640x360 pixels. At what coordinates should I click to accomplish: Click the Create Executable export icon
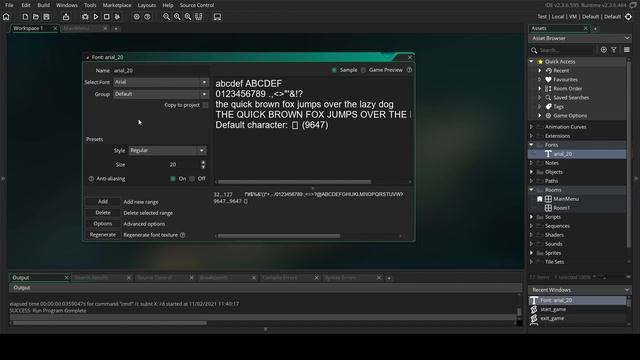[x=66, y=17]
